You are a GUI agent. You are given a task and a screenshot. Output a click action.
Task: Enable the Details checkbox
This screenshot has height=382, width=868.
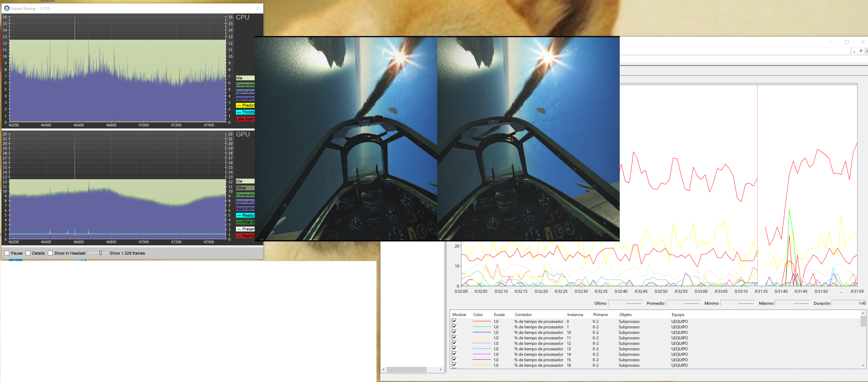click(28, 253)
